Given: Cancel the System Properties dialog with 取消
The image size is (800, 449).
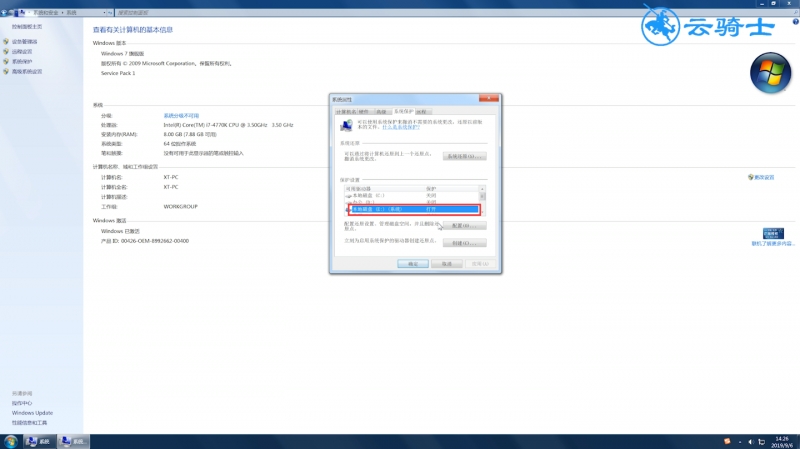Looking at the screenshot, I should click(x=446, y=264).
